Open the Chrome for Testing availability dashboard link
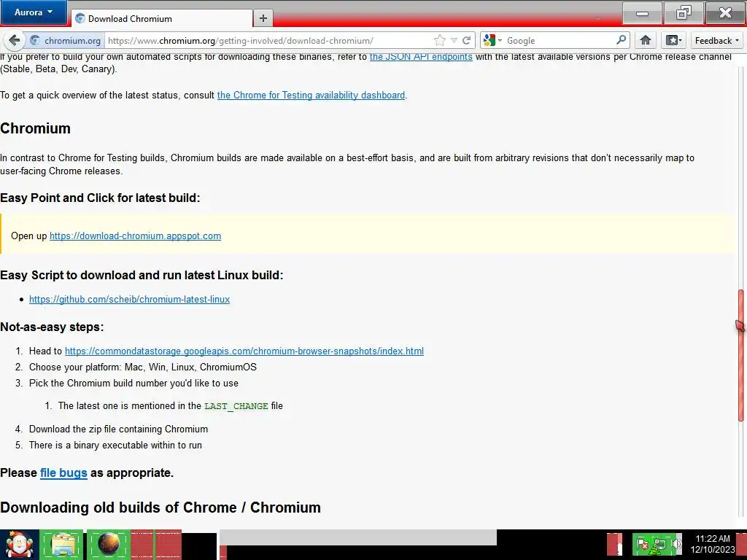This screenshot has height=560, width=747. [311, 96]
